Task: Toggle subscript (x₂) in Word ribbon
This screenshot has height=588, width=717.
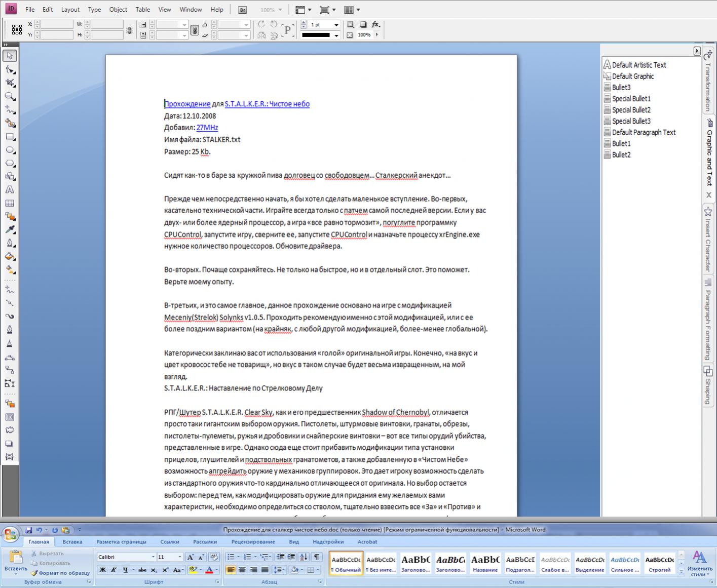Action: pyautogui.click(x=153, y=570)
